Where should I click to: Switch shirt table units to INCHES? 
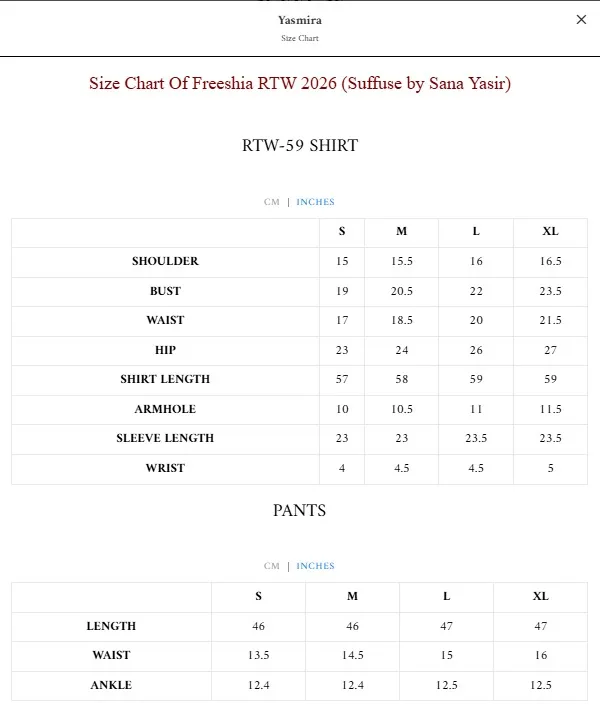click(315, 202)
